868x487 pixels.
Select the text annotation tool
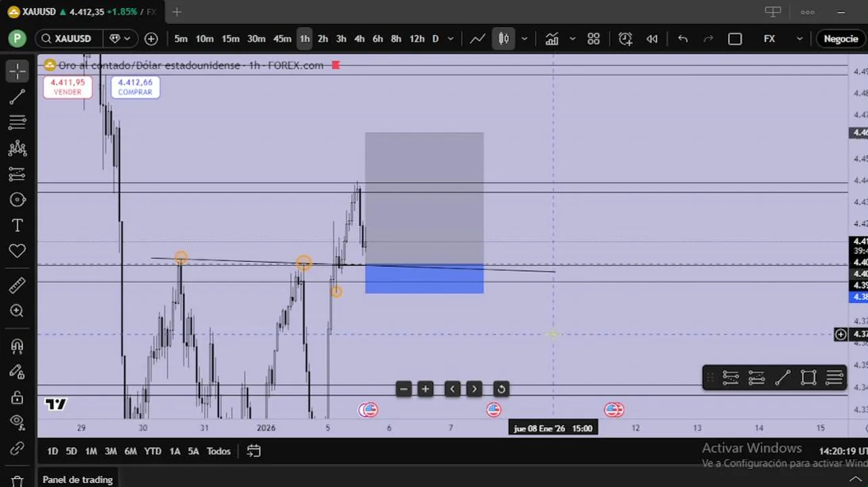(17, 225)
